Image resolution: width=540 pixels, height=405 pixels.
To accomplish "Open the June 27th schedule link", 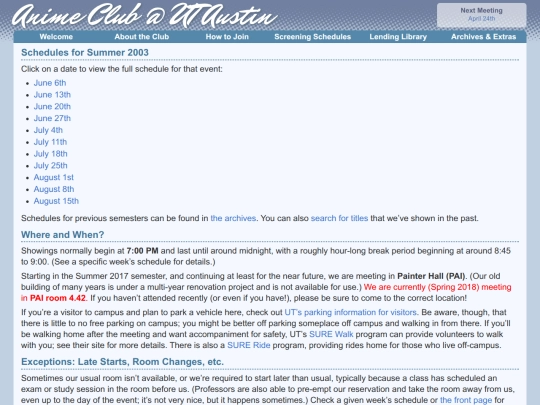I will [x=52, y=118].
